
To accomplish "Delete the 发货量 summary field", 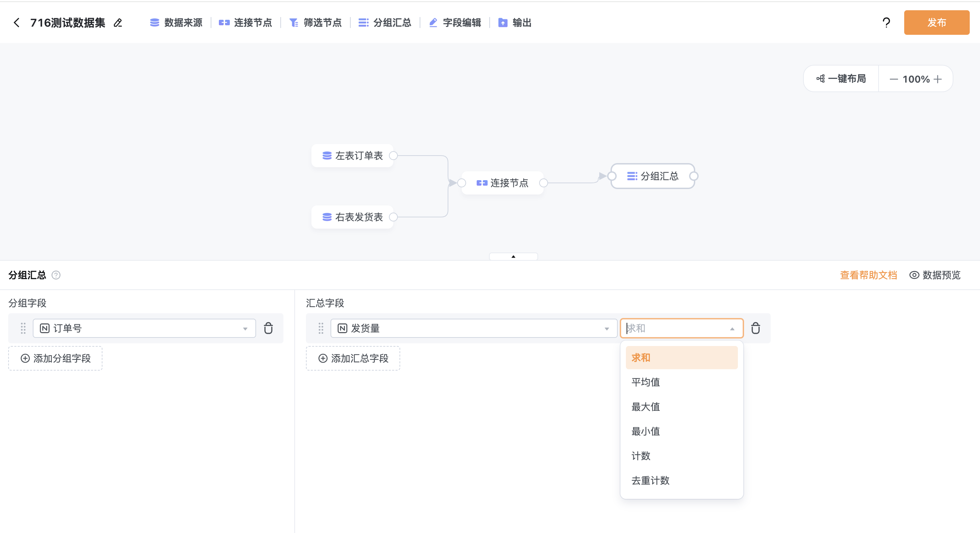I will [756, 328].
